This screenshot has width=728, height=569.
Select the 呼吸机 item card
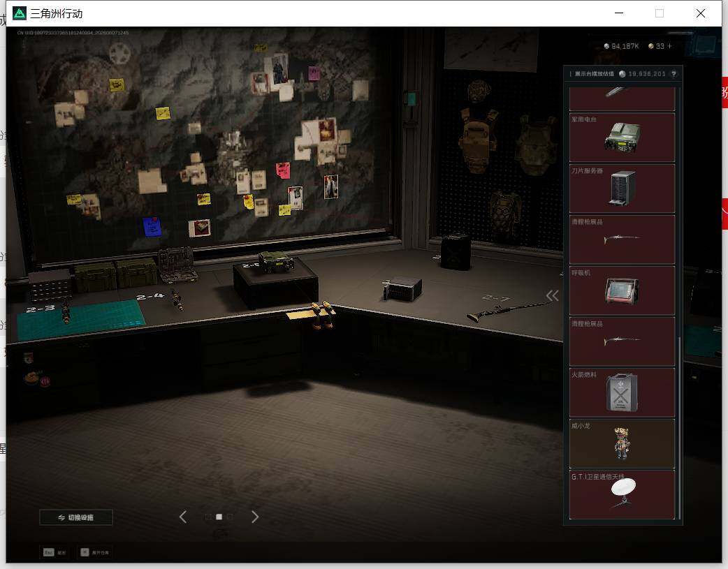[622, 290]
